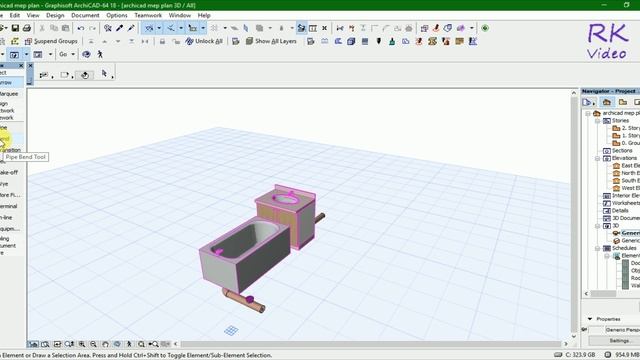Toggle the grid snap button in top toolbar
This screenshot has width=640, height=360.
(193, 28)
